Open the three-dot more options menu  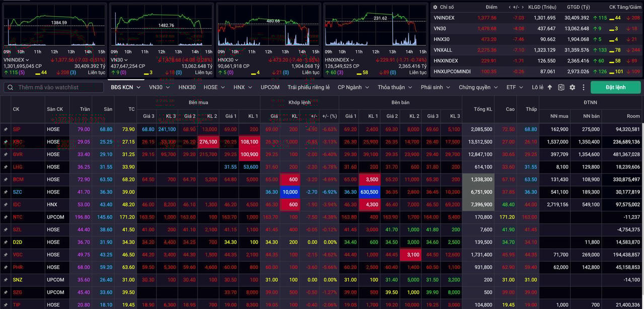point(584,87)
